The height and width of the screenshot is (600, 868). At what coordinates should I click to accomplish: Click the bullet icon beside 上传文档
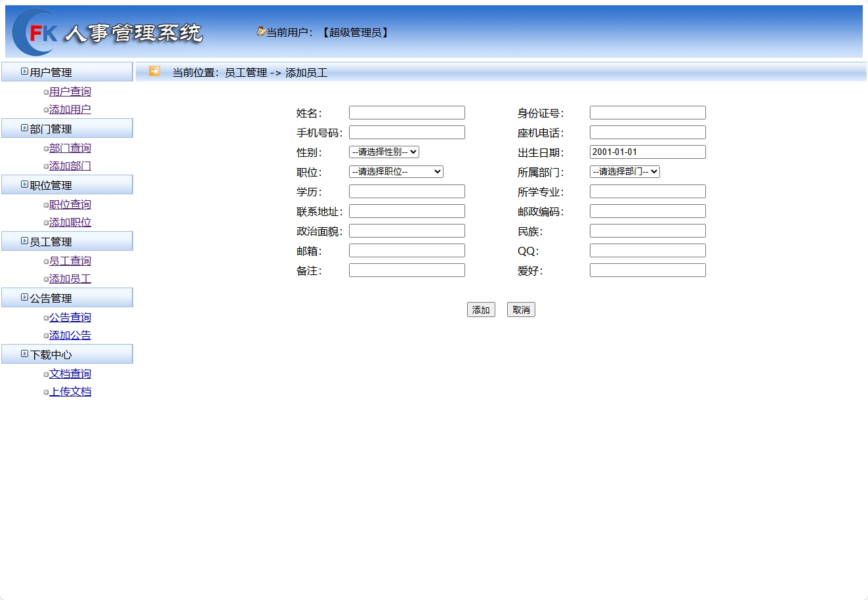pos(45,393)
